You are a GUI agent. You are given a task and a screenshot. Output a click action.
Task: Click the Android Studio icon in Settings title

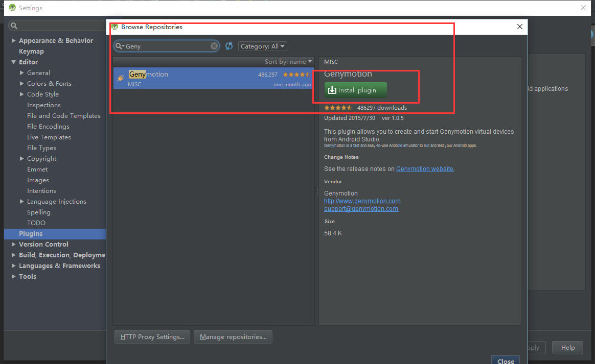click(x=12, y=8)
